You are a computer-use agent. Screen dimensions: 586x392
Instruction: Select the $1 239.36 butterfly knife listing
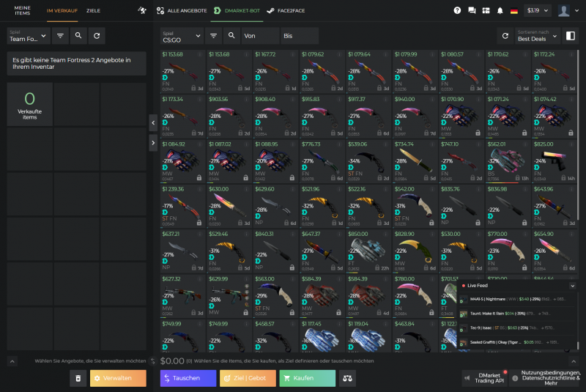pyautogui.click(x=182, y=207)
